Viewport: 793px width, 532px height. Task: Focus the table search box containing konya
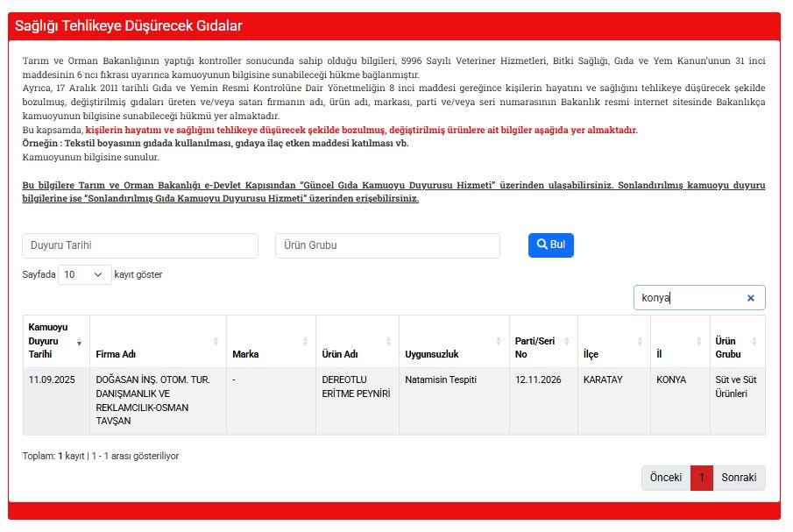pyautogui.click(x=688, y=298)
